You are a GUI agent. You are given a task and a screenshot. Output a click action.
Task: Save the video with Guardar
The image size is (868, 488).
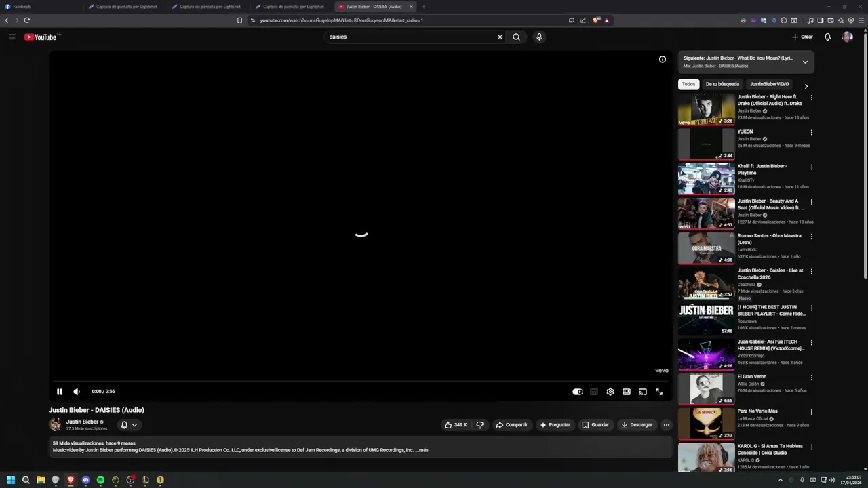[x=595, y=425]
